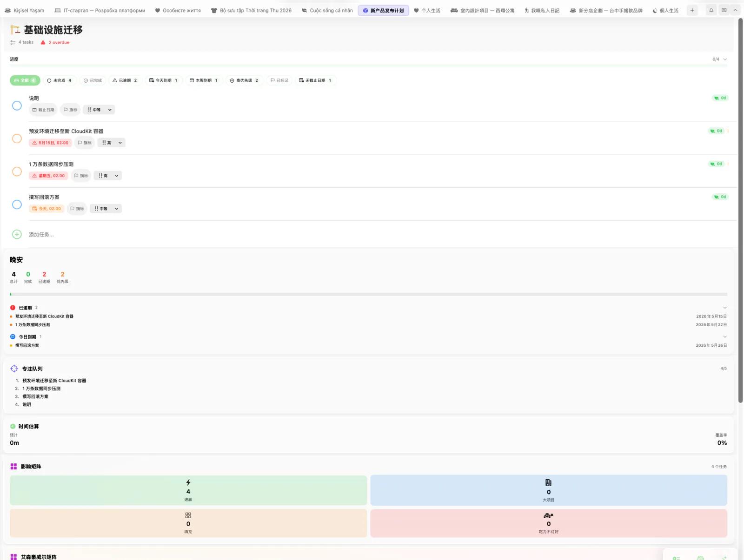Set 截止日期 due date on 说明 task
Image resolution: width=744 pixels, height=560 pixels.
tap(43, 110)
